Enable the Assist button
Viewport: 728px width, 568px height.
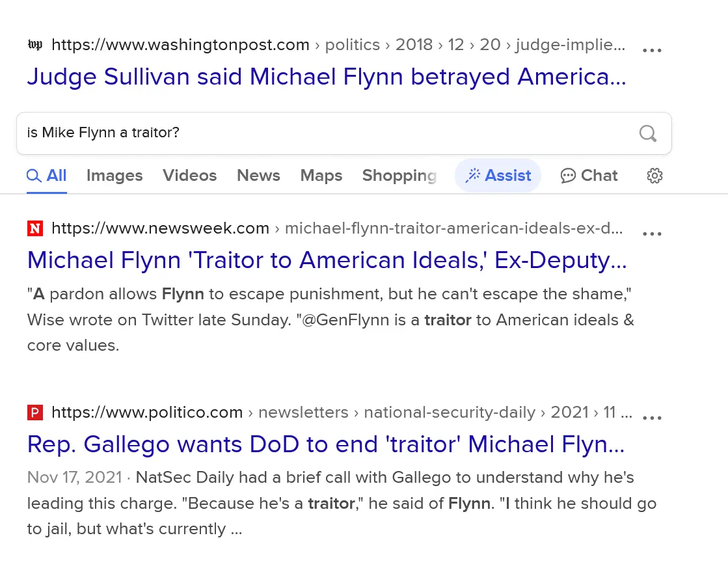[498, 176]
